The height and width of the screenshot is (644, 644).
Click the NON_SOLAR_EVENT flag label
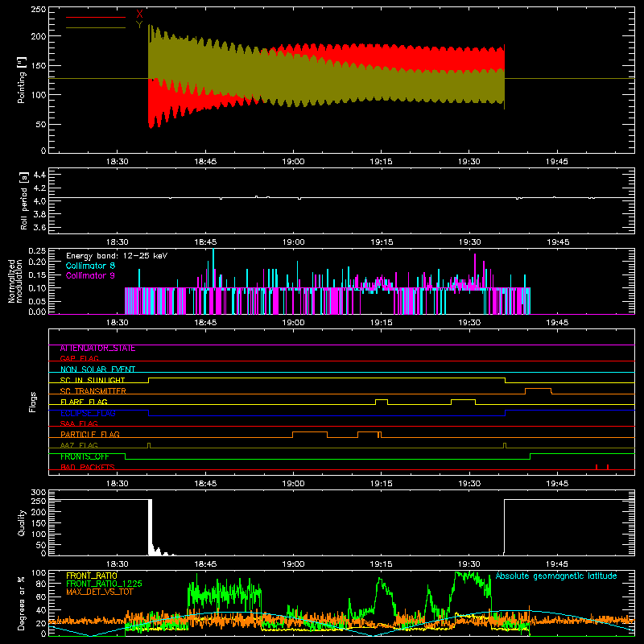[x=97, y=369]
